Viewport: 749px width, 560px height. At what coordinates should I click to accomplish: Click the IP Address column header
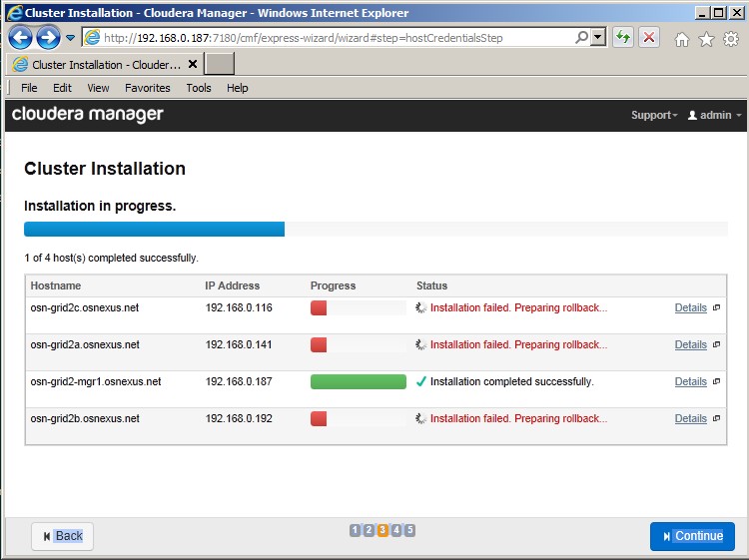coord(233,285)
